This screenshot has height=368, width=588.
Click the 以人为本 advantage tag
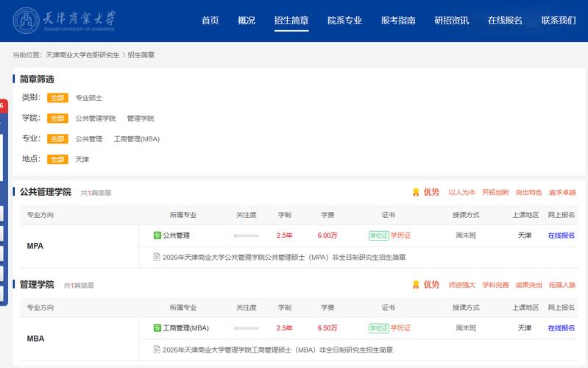(462, 192)
